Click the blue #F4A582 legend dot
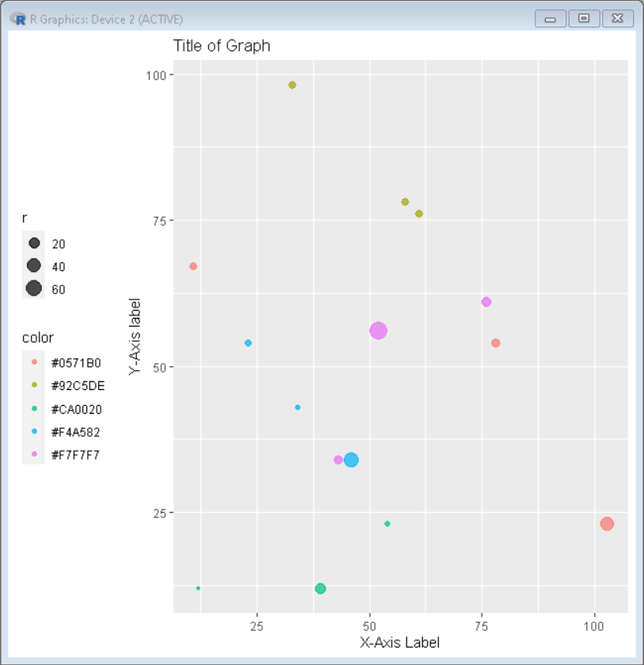 point(32,432)
